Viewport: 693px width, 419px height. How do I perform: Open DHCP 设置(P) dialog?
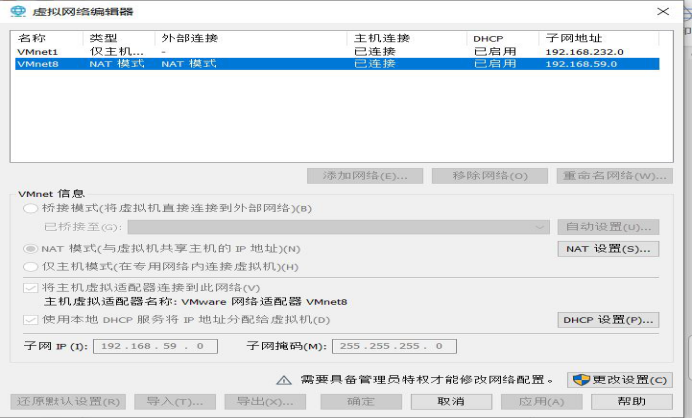click(608, 320)
